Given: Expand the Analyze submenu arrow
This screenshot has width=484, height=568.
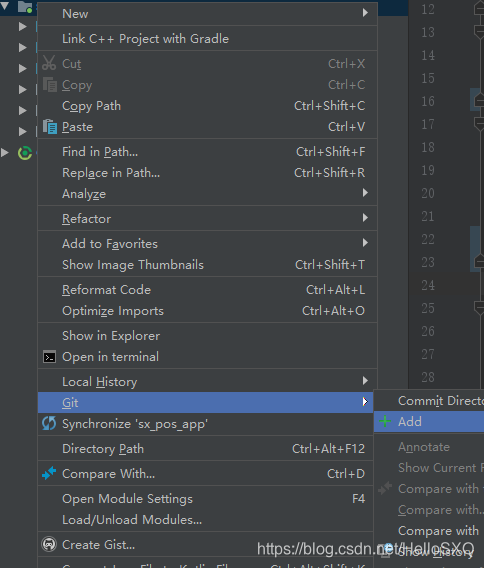Looking at the screenshot, I should point(365,193).
